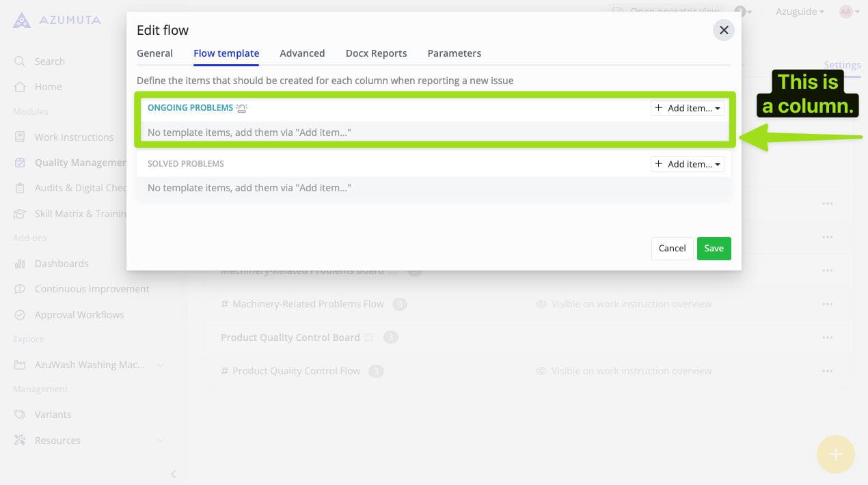Click the alarm icon beside Ongoing Problems
Viewport: 868px width, 485px height.
click(241, 108)
